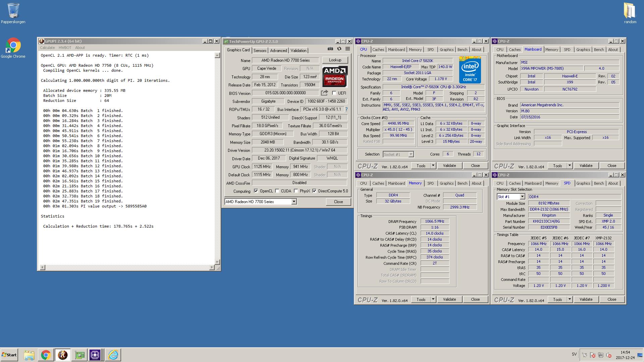Click the Close button in GPU-Z
The height and width of the screenshot is (362, 644).
[x=338, y=202]
